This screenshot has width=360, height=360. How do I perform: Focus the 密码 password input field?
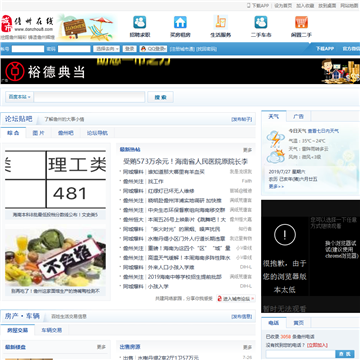pos(74,49)
